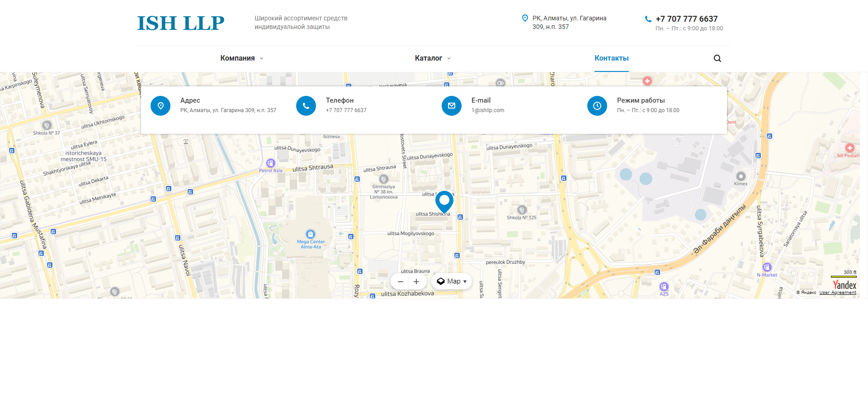The image size is (868, 416).
Task: Click the Mega Center Alma-Ata map icon
Action: pyautogui.click(x=310, y=234)
